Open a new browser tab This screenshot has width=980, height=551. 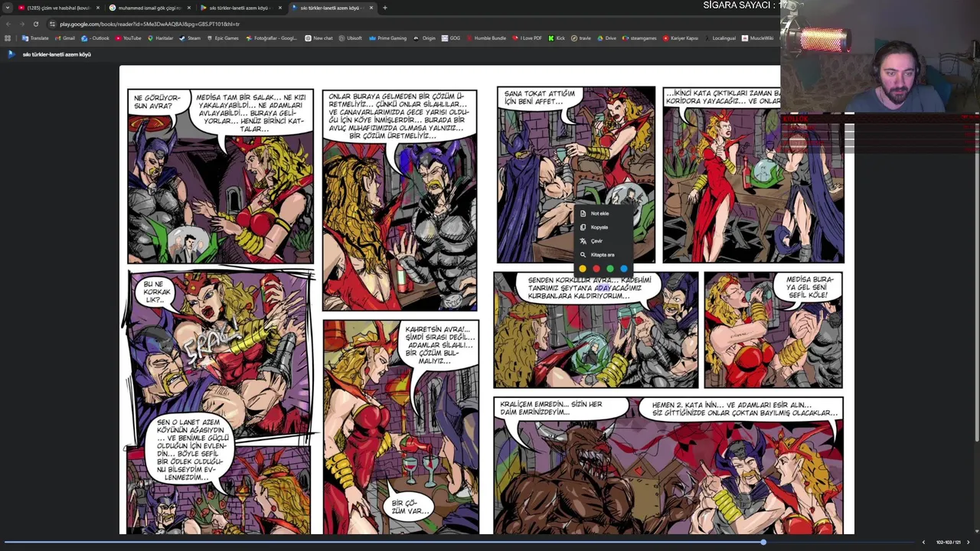385,8
